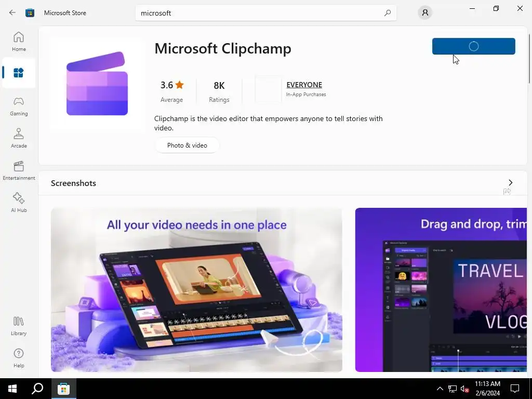Click the Microsoft Store logo icon

(30, 13)
